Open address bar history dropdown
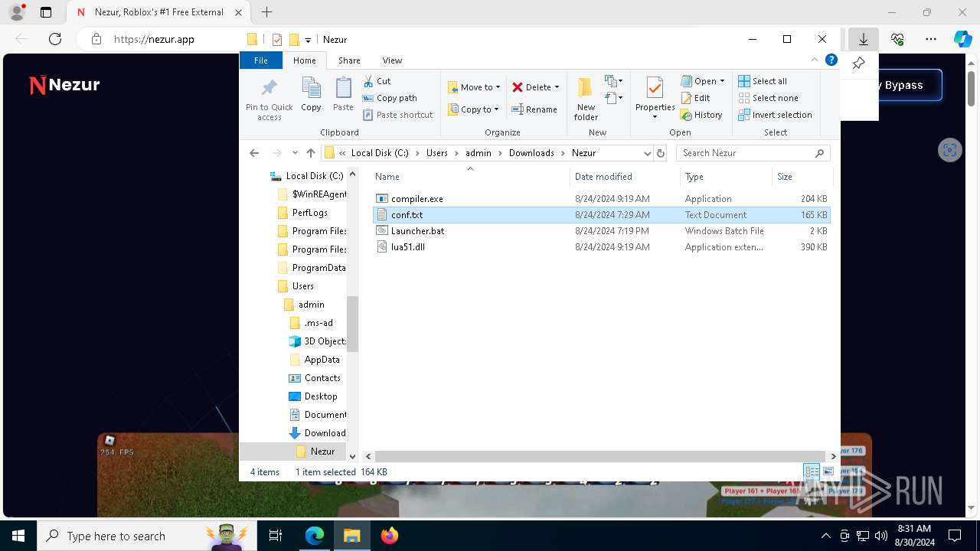 pyautogui.click(x=648, y=153)
